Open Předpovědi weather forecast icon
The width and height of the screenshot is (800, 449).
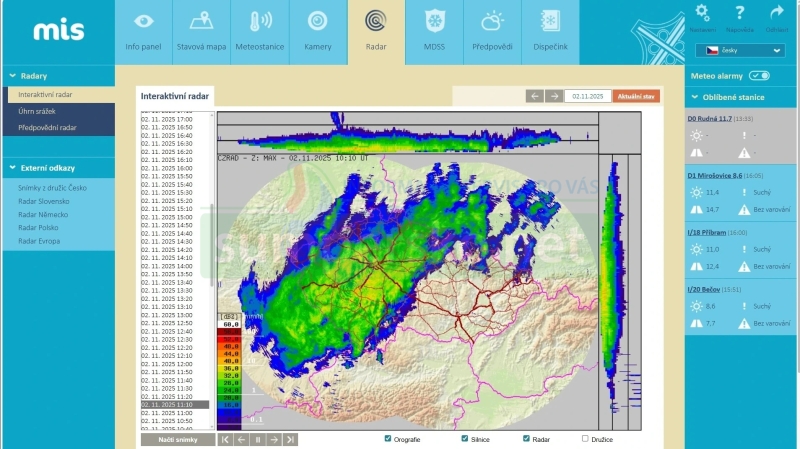(492, 22)
